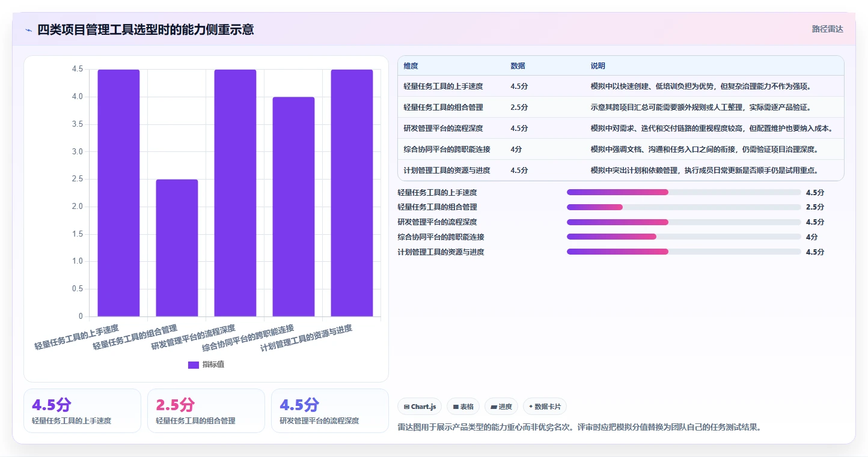Click the 4分 value in the table

[x=516, y=149]
